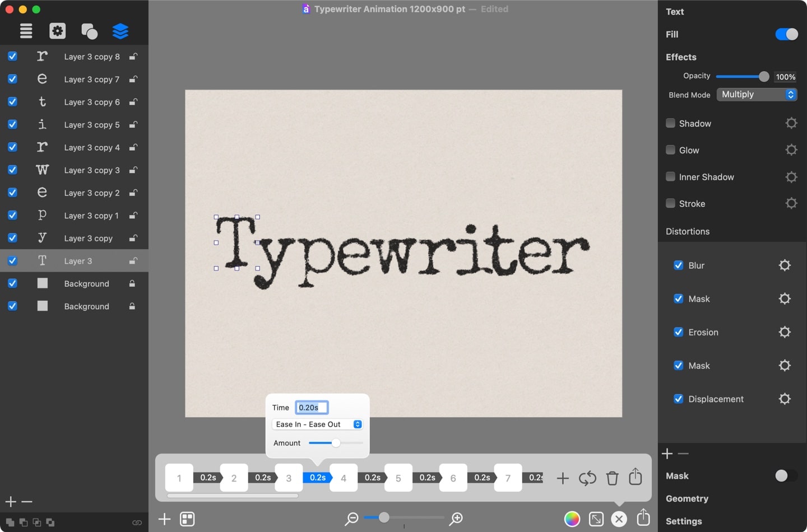Click the Time input field
Viewport: 807px width, 532px height.
(x=312, y=408)
